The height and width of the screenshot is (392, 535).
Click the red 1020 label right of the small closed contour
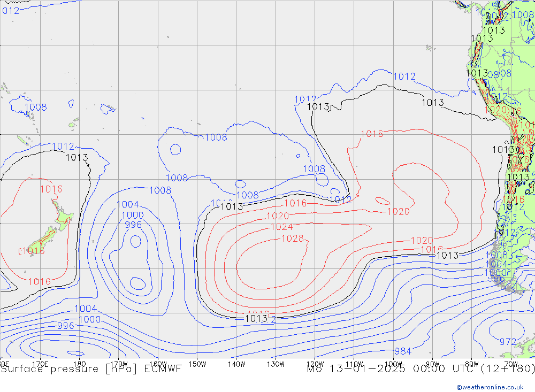click(398, 212)
